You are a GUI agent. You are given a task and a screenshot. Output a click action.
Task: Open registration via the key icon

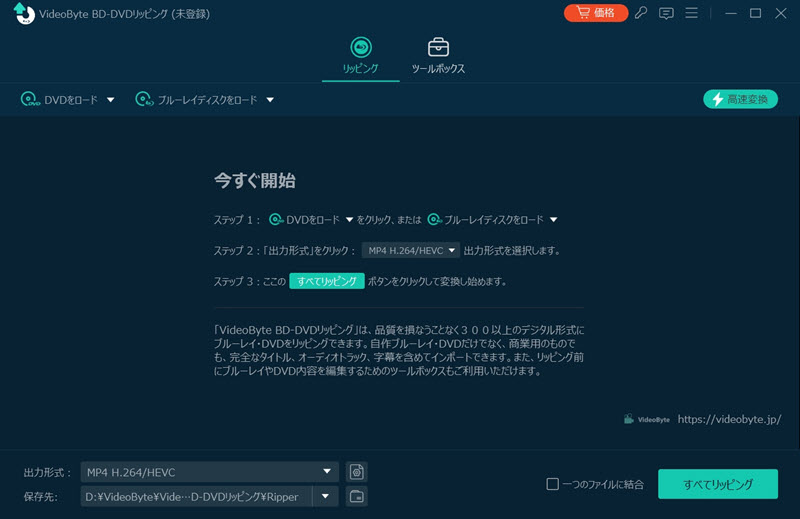click(x=641, y=13)
